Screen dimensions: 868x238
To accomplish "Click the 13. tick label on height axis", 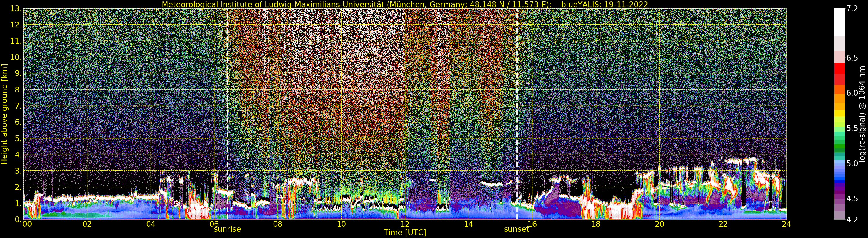I will [16, 9].
